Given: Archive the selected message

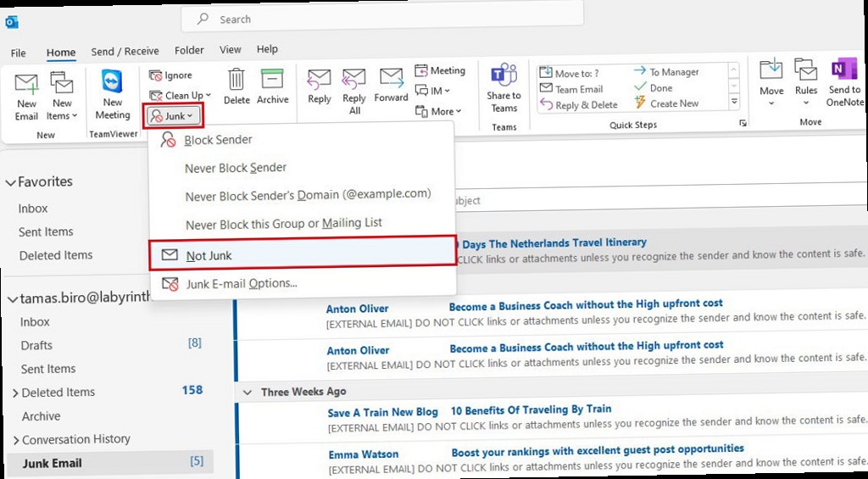Looking at the screenshot, I should [272, 81].
